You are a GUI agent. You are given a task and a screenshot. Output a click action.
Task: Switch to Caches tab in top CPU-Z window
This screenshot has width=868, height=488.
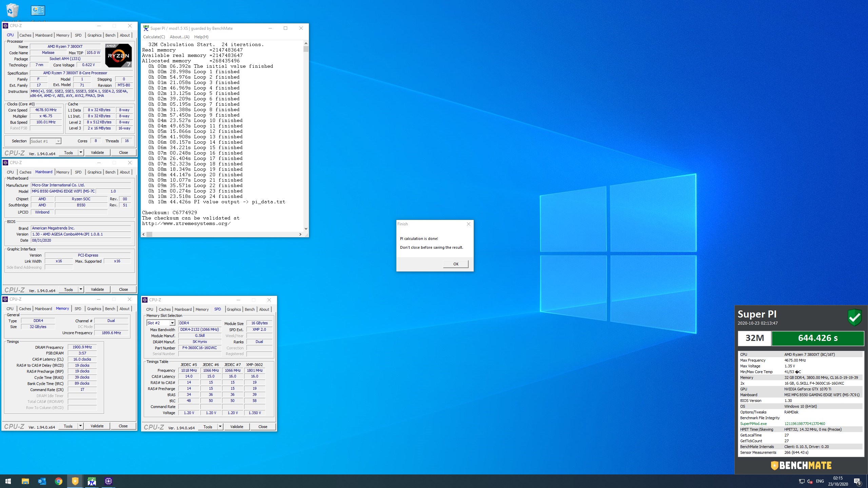point(25,35)
